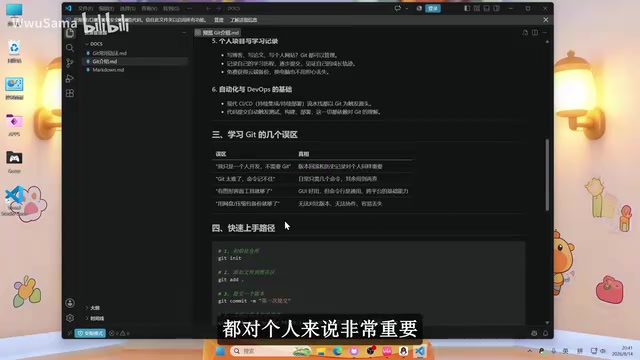This screenshot has width=640, height=360.
Task: Open Microsoft Edge from the taskbar
Action: (337, 351)
